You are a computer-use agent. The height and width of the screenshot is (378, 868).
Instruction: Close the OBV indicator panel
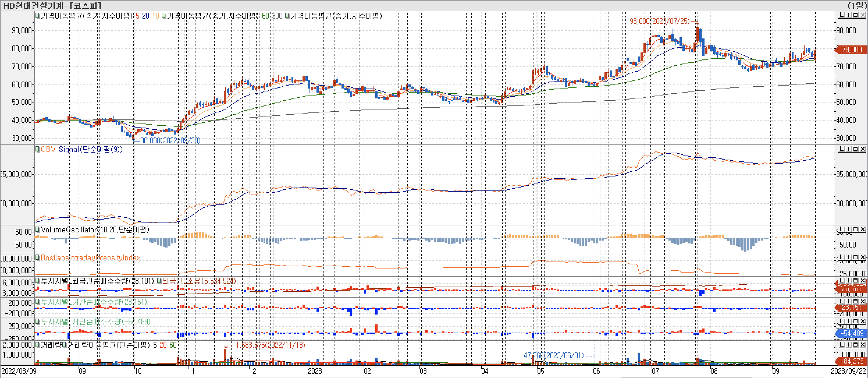pos(862,149)
